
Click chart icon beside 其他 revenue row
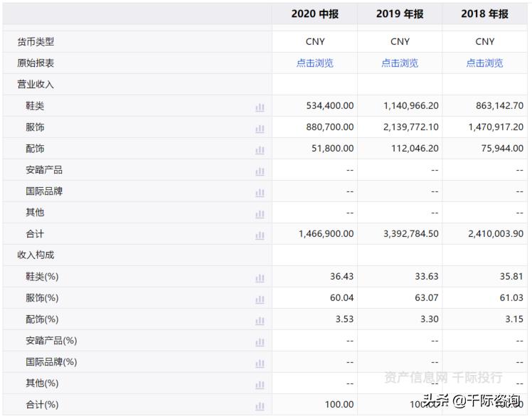click(260, 213)
